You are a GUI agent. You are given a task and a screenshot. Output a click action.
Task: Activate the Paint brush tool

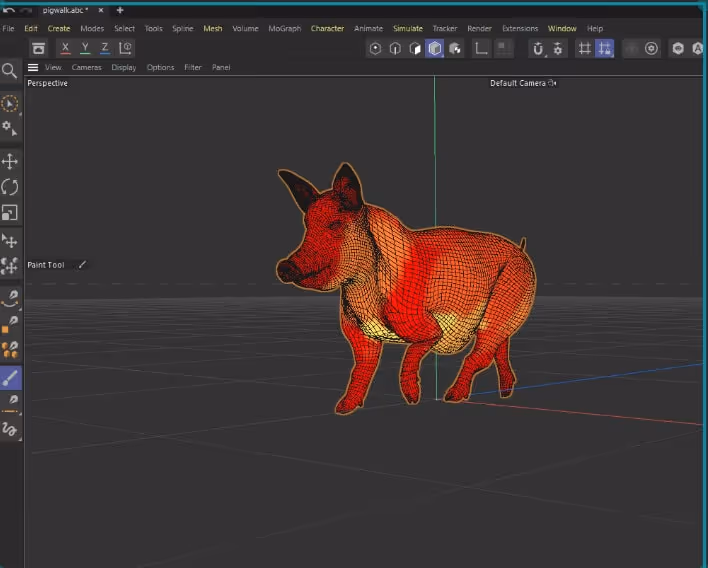(10, 378)
